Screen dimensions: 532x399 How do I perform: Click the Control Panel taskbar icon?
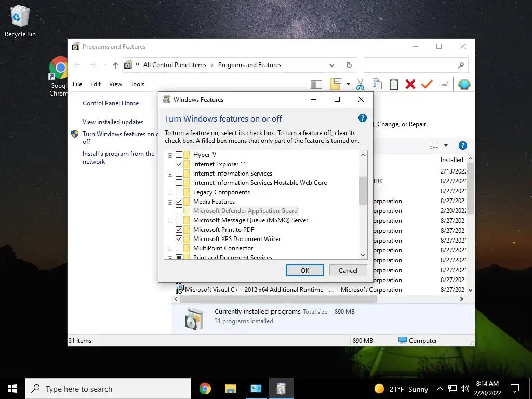(x=256, y=389)
